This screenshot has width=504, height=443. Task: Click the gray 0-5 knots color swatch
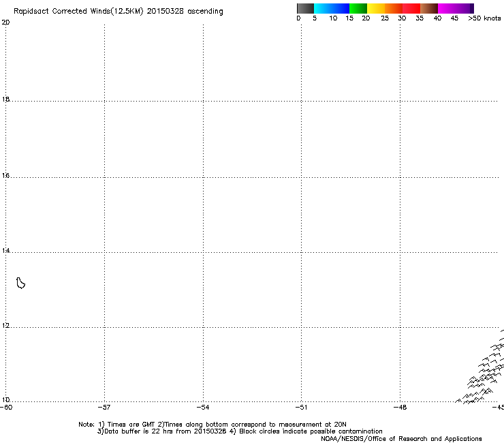click(x=305, y=8)
